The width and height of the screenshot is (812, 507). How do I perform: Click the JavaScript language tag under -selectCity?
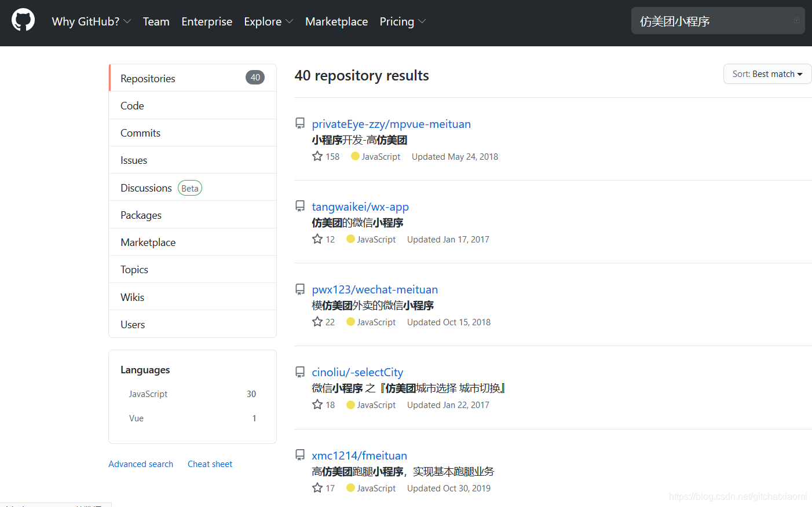point(371,405)
